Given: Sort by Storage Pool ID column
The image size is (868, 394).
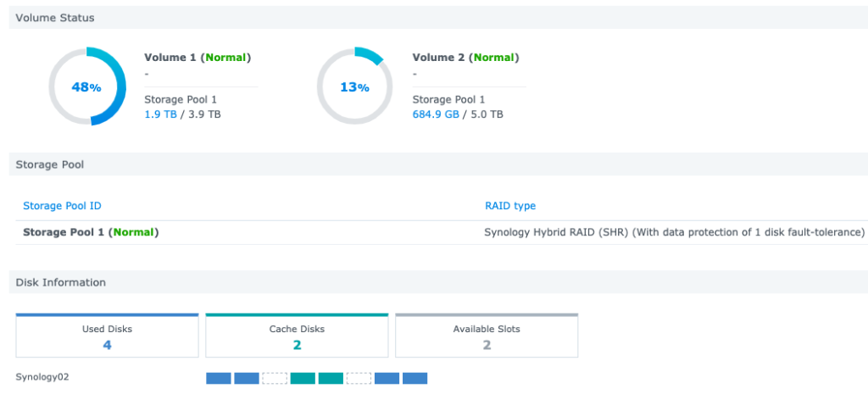Looking at the screenshot, I should pos(62,206).
